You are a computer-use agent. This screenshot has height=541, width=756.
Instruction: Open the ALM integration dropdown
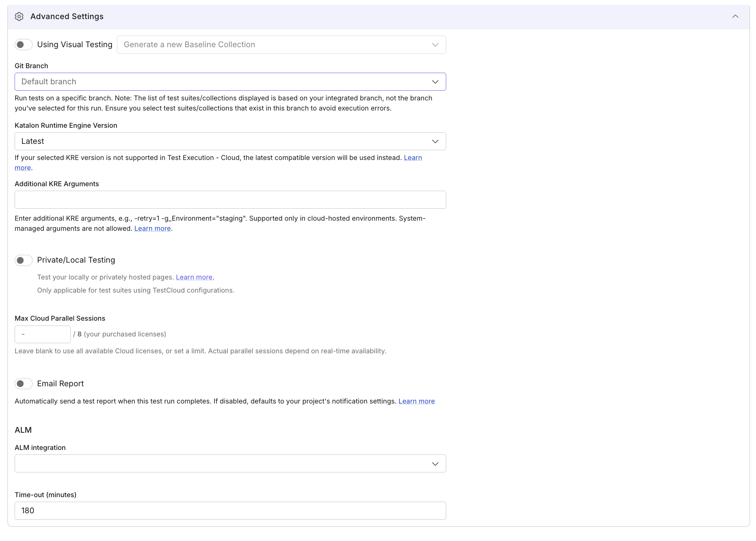pyautogui.click(x=230, y=463)
